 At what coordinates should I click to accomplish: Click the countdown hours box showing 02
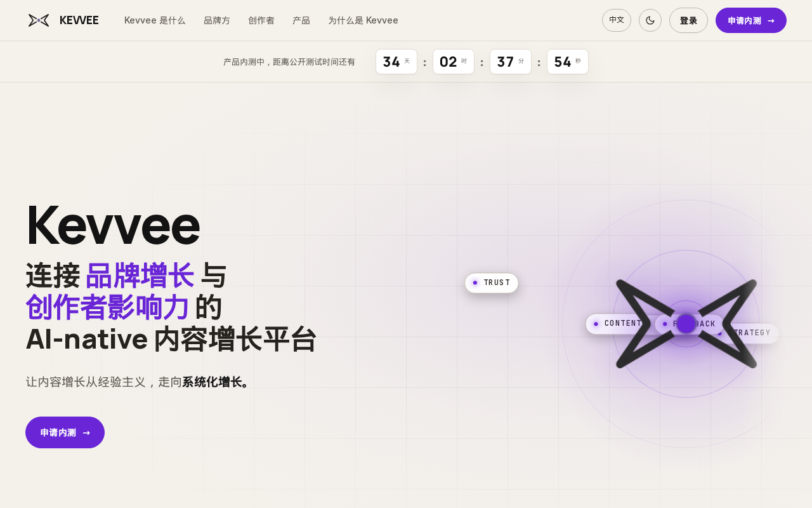(x=454, y=62)
